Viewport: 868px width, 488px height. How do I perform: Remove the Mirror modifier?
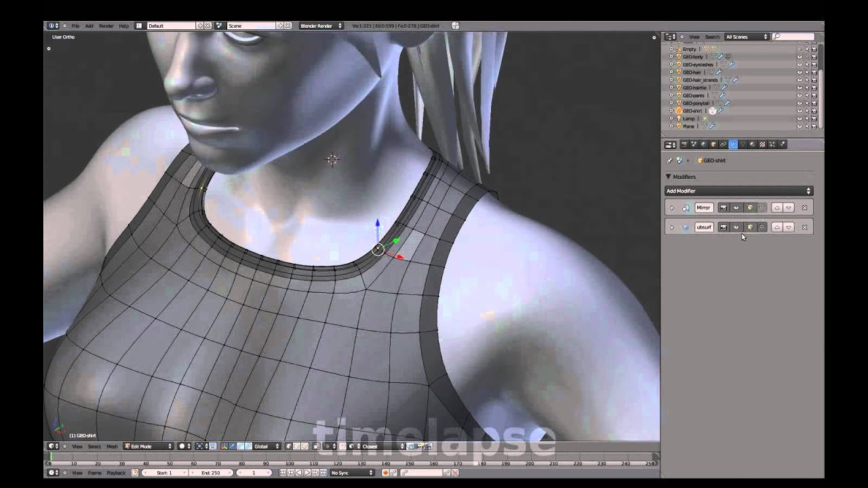[804, 207]
